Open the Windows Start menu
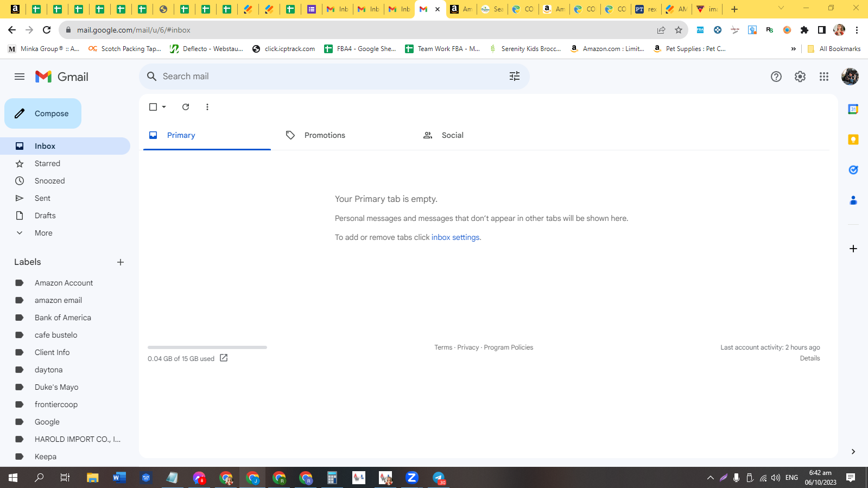 point(13,478)
